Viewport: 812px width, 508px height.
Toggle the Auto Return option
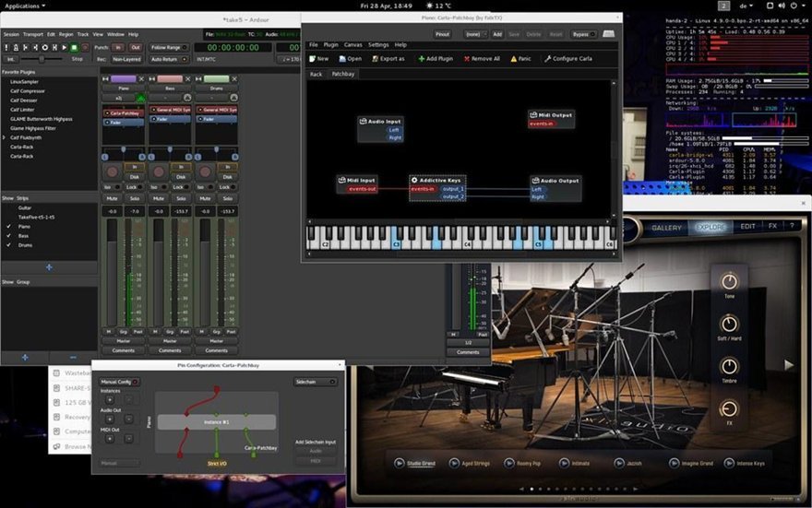click(x=169, y=60)
